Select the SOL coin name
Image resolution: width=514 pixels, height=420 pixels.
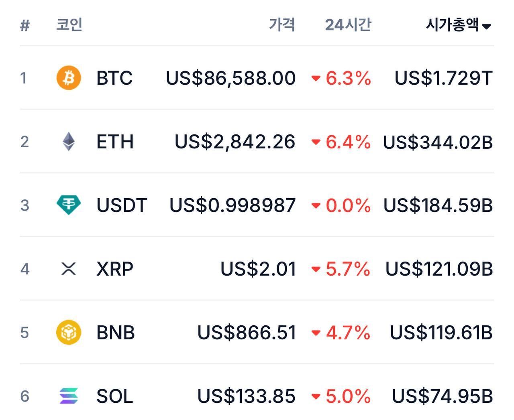(x=114, y=396)
